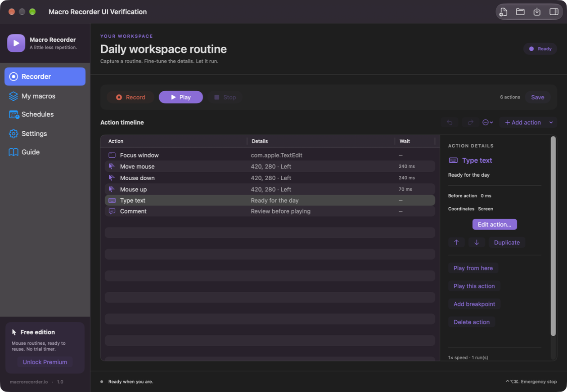Image resolution: width=567 pixels, height=392 pixels.
Task: Click Play from here
Action: 473,268
